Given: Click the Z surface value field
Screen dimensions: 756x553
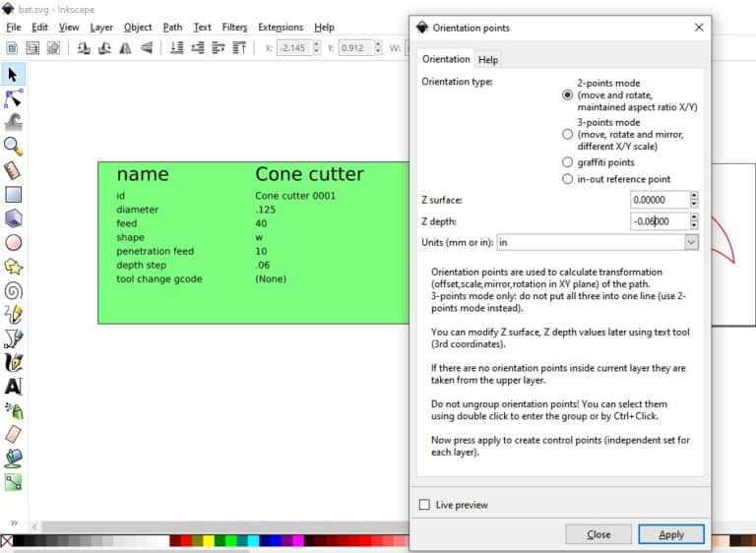Looking at the screenshot, I should (661, 200).
